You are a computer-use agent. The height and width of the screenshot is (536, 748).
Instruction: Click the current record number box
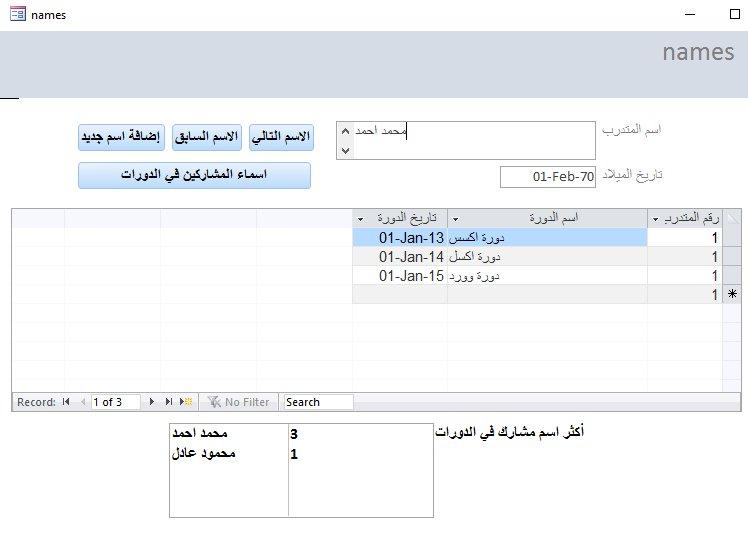[115, 402]
